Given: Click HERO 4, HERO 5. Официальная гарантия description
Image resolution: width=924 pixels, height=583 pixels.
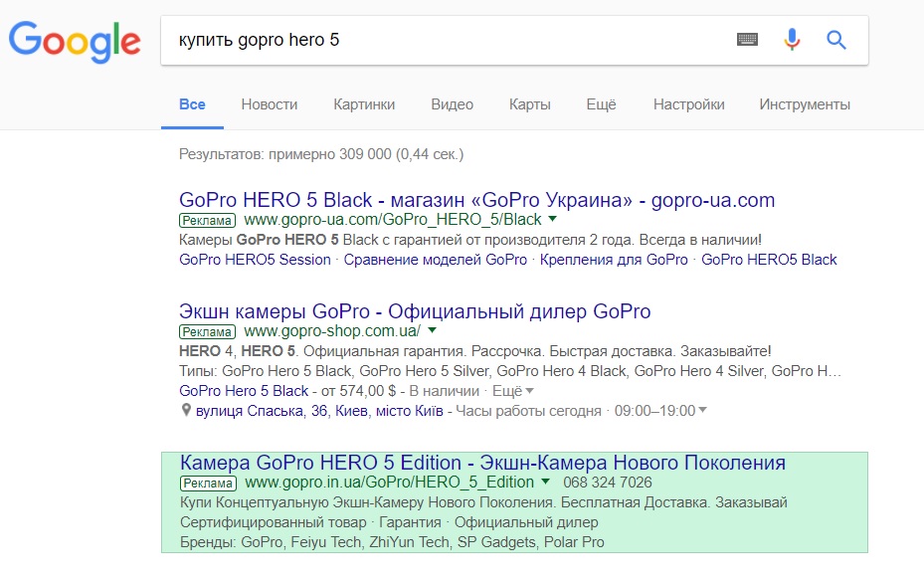Looking at the screenshot, I should pos(475,351).
